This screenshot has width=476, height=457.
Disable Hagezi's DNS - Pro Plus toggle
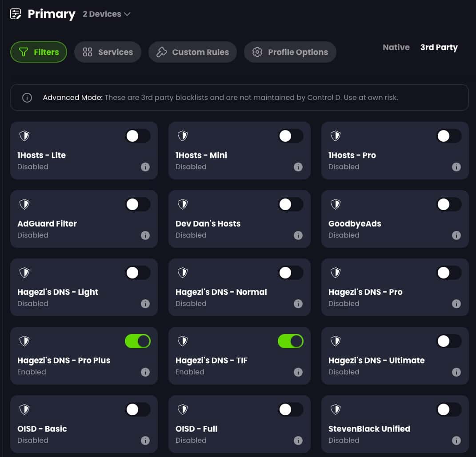(x=138, y=341)
